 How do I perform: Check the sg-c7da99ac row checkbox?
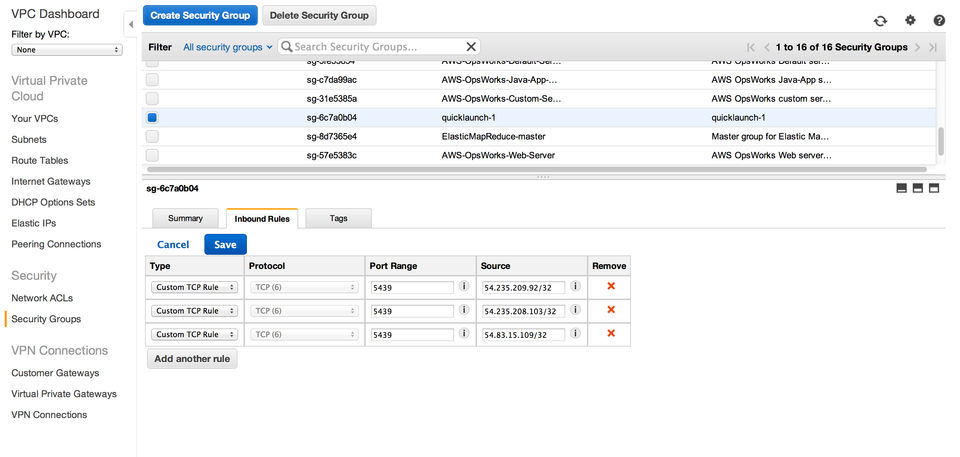coord(152,80)
